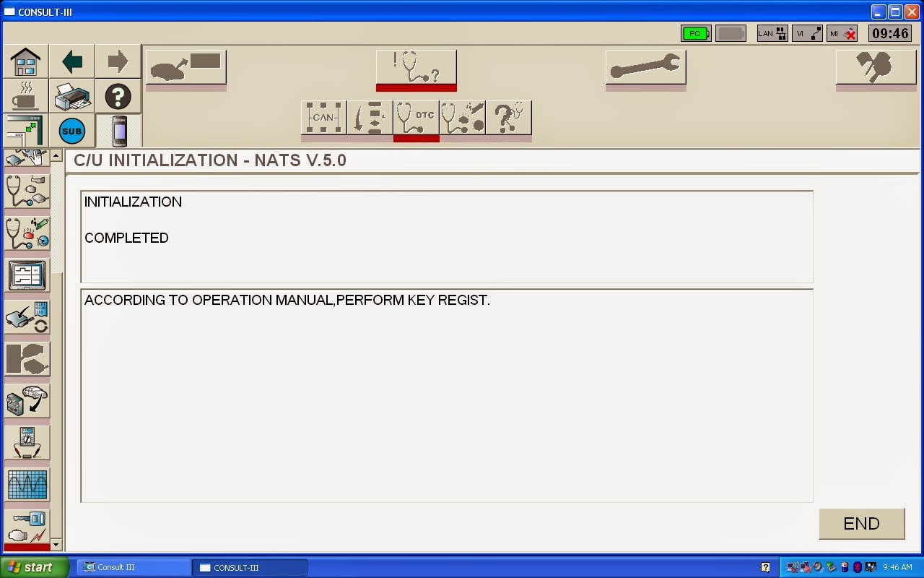The image size is (924, 578).
Task: Select the CAN diagnosis icon
Action: coord(323,118)
